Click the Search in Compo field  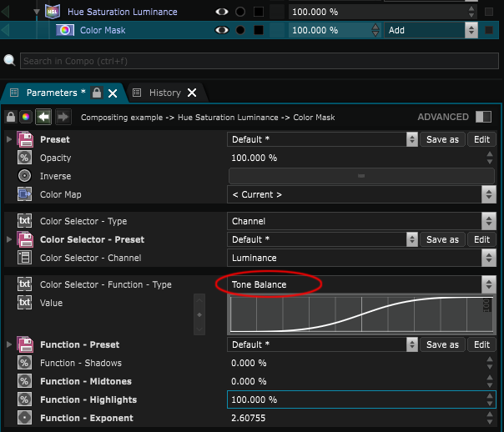click(259, 61)
